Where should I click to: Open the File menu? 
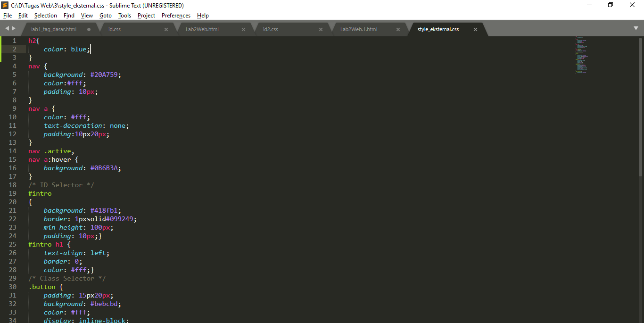click(8, 16)
